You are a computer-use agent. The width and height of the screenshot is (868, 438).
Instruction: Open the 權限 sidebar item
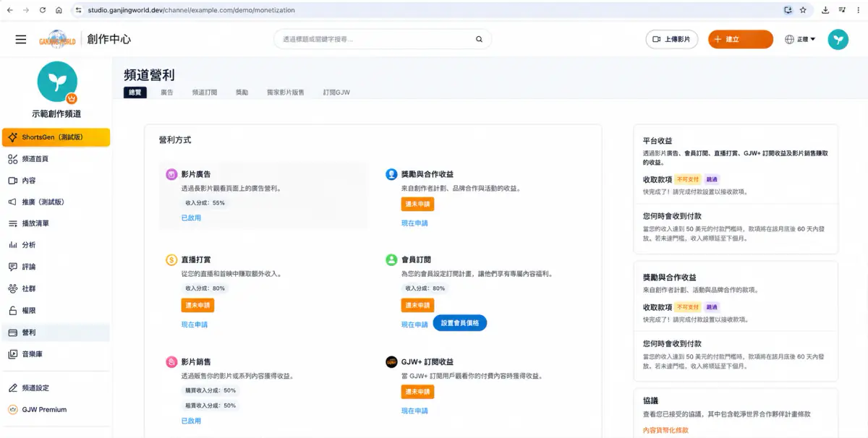click(x=55, y=311)
